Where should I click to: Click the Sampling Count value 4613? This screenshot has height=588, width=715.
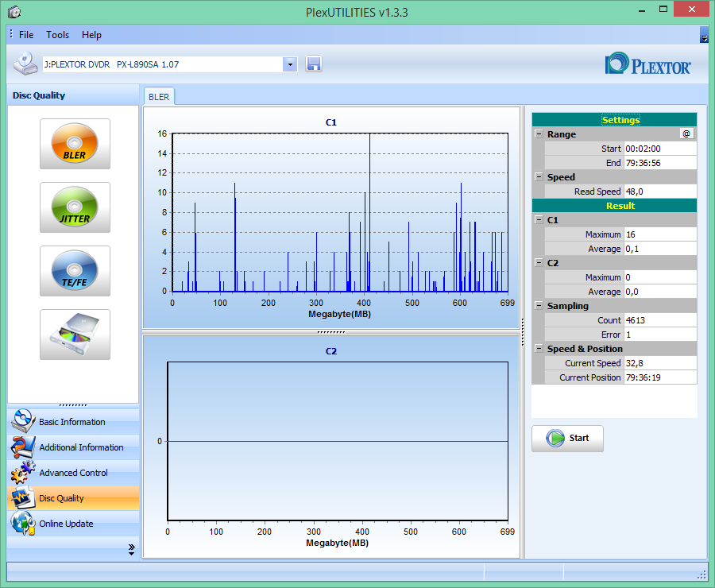(660, 320)
